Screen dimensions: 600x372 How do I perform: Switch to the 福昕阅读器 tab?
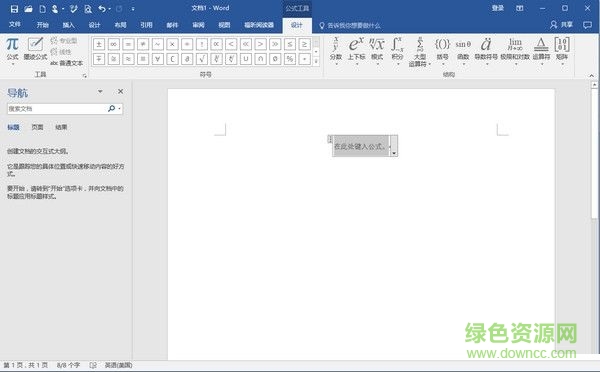point(259,25)
